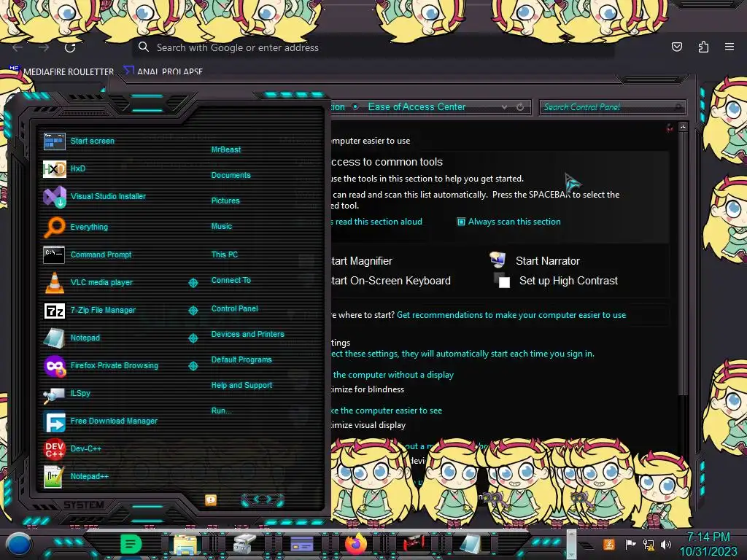Open Visual Studio Installer icon
The width and height of the screenshot is (747, 560).
54,197
